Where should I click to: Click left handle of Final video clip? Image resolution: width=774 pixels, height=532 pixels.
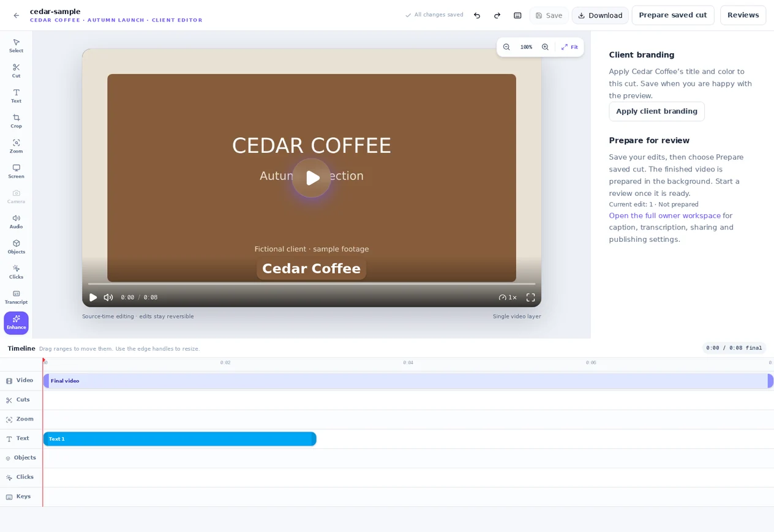[x=46, y=381]
